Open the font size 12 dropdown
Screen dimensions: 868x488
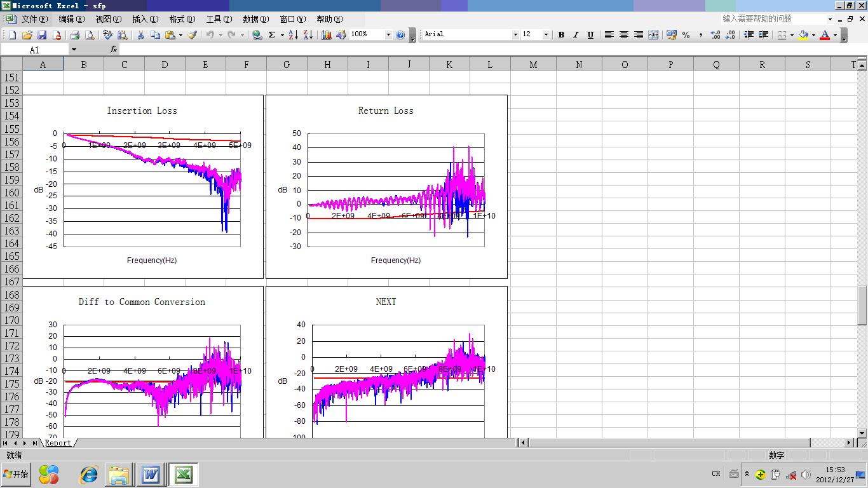pyautogui.click(x=546, y=35)
